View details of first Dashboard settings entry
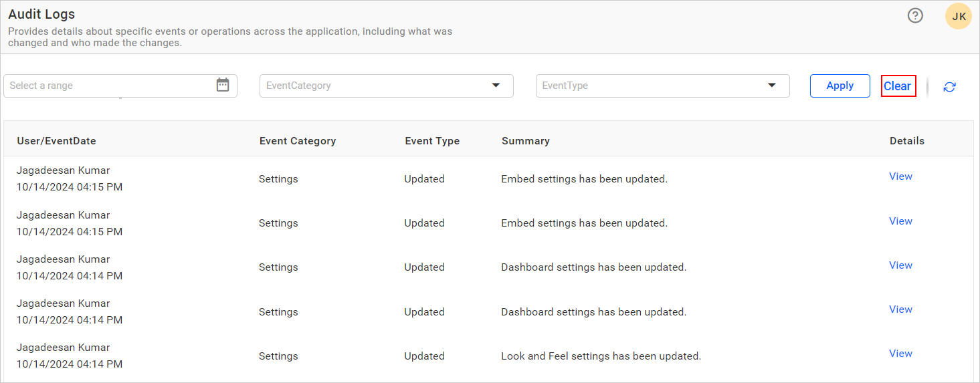The width and height of the screenshot is (980, 383). point(900,265)
